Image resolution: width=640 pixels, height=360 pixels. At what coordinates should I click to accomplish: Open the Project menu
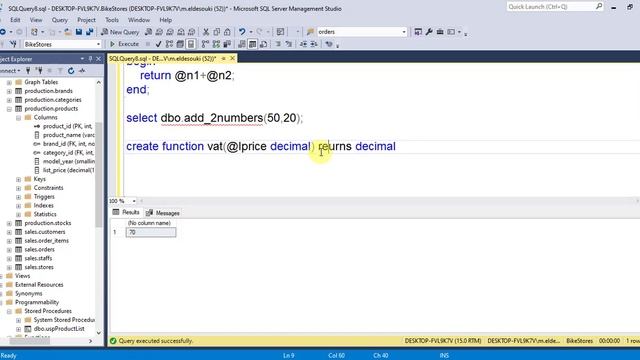(x=86, y=20)
